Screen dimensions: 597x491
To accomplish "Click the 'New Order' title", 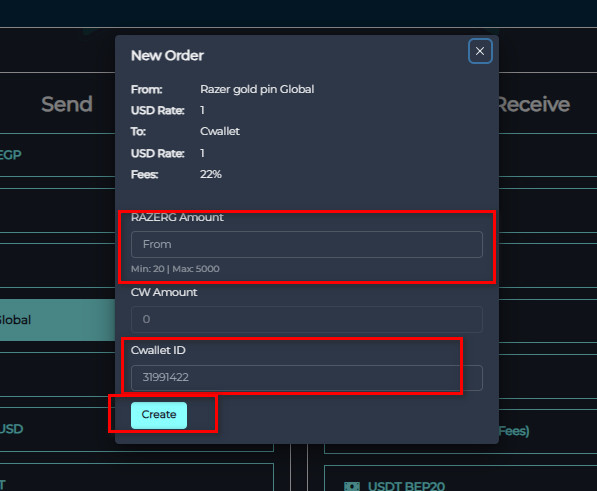I will tap(167, 56).
